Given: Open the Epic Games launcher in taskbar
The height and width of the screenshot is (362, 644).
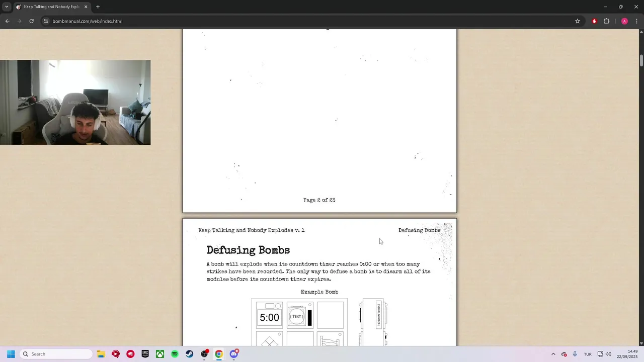Looking at the screenshot, I should pos(145,354).
